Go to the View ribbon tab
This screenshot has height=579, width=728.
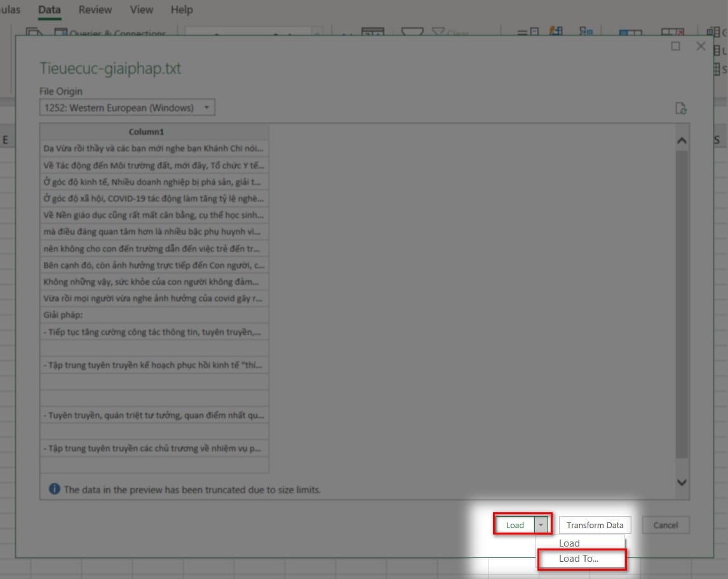click(x=141, y=10)
